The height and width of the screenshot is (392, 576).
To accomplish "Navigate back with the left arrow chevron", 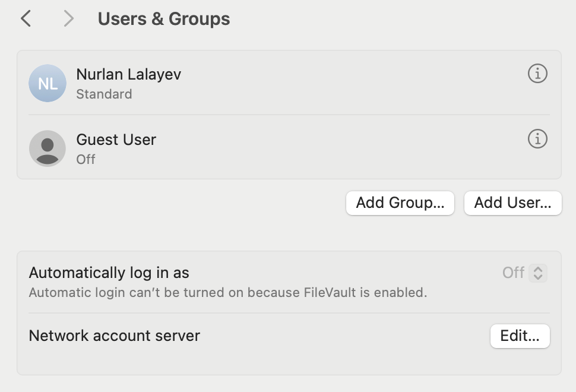I will (x=27, y=18).
